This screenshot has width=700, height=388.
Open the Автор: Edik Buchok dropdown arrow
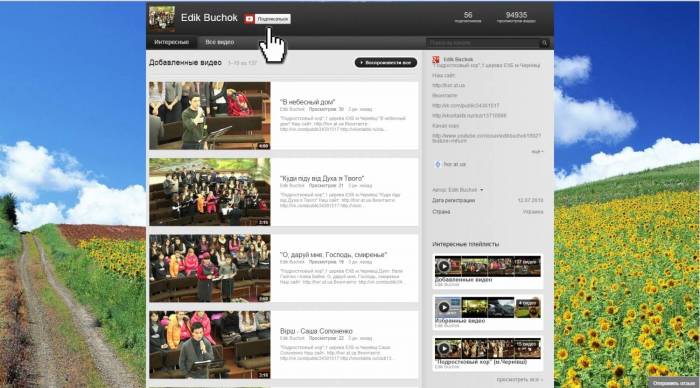(x=481, y=190)
